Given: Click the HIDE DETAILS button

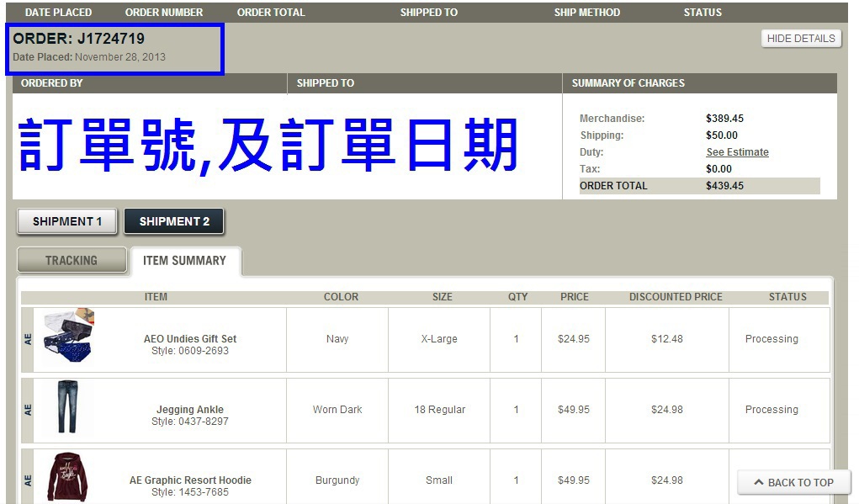Looking at the screenshot, I should click(x=801, y=39).
